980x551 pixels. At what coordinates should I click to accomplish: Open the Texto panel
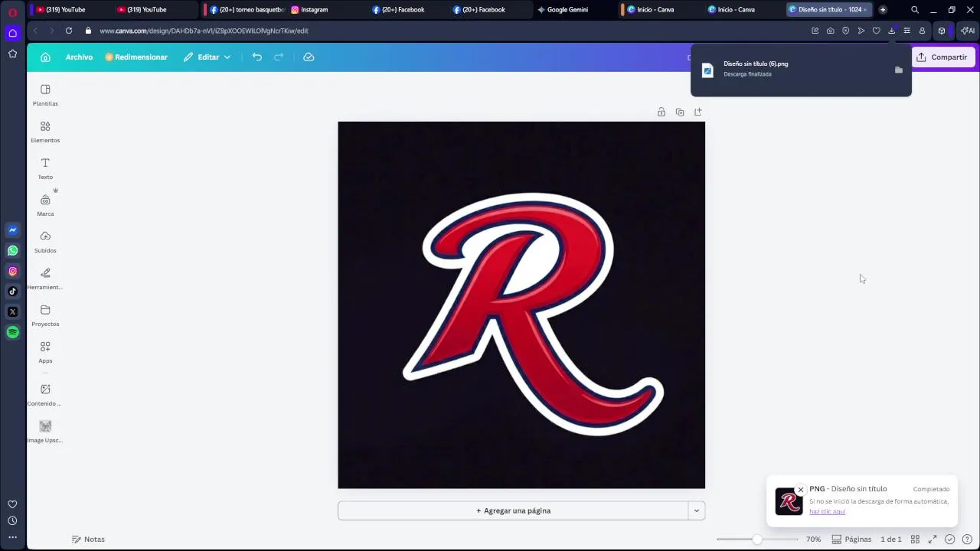(x=45, y=168)
